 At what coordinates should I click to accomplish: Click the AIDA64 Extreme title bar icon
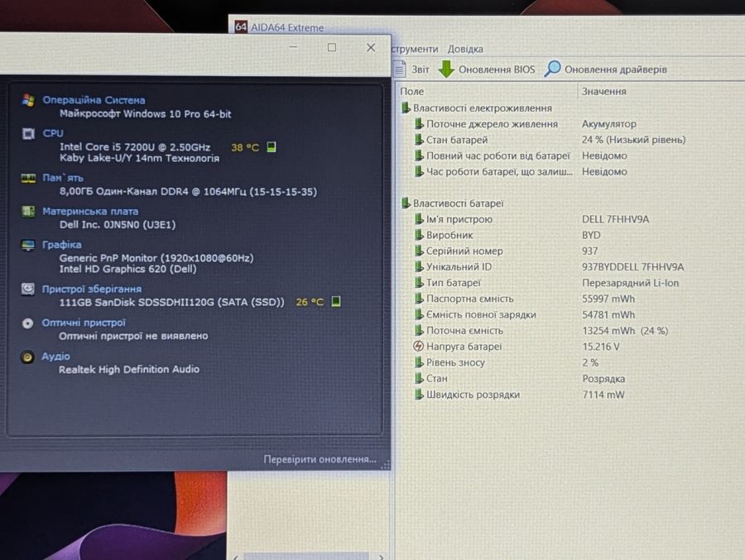pyautogui.click(x=241, y=26)
